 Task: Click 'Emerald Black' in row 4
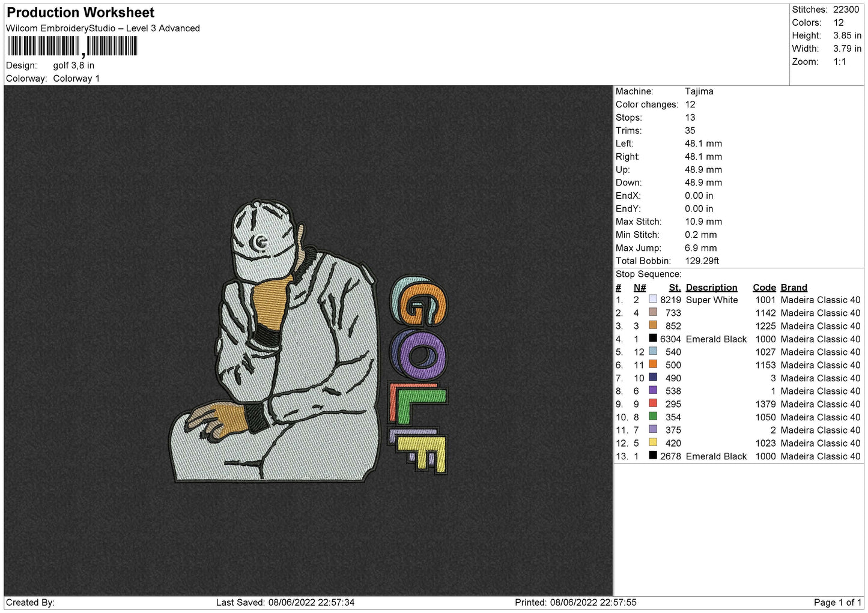click(716, 339)
